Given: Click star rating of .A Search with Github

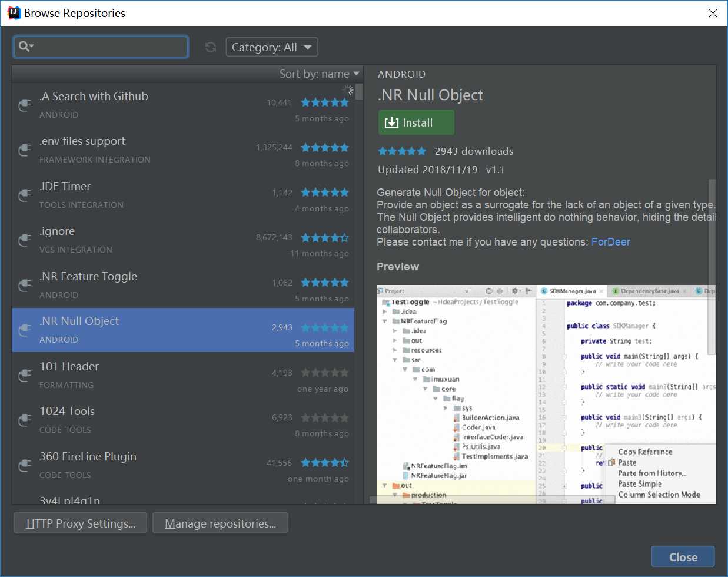Looking at the screenshot, I should point(325,102).
